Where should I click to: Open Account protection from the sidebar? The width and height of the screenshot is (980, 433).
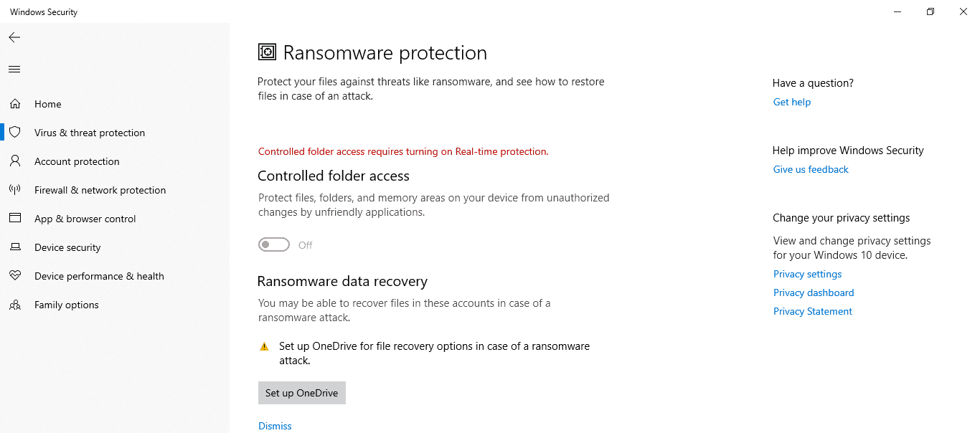[x=77, y=161]
